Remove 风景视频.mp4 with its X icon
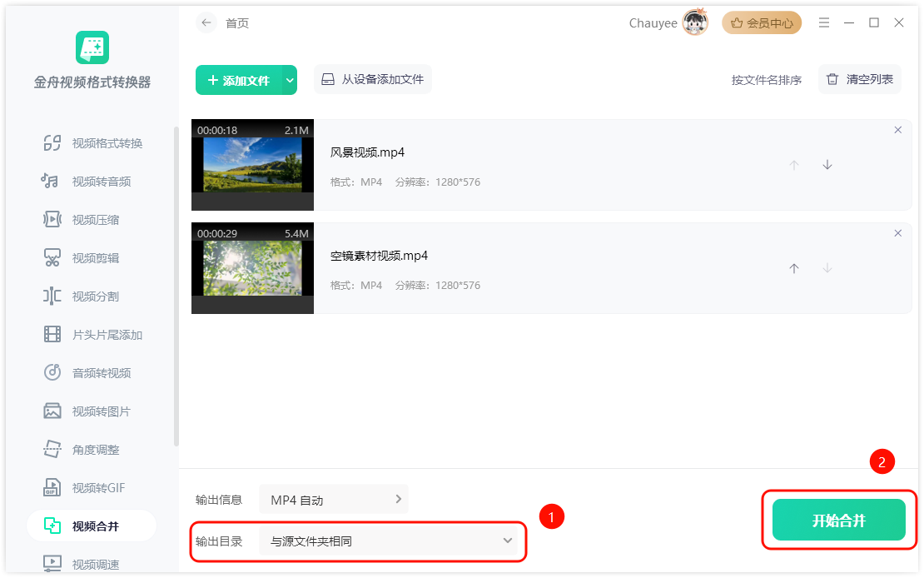The width and height of the screenshot is (924, 578). pos(897,131)
